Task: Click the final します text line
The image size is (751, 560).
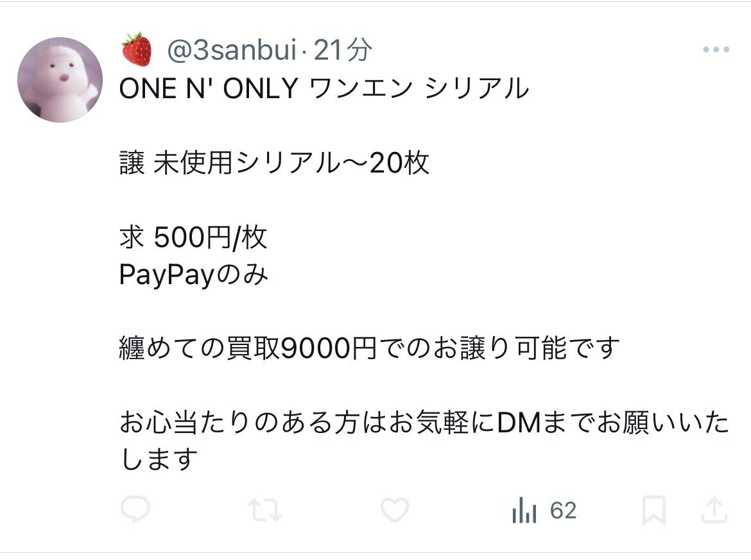Action: coord(159,459)
